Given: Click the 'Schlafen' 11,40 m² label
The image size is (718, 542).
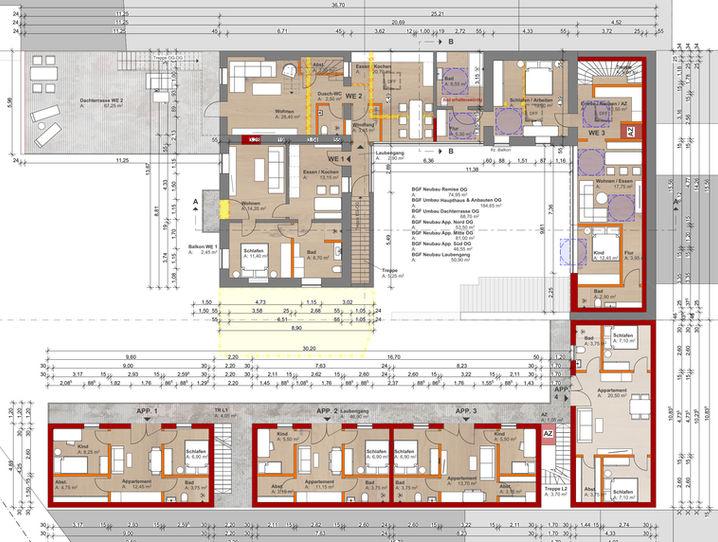Looking at the screenshot, I should pyautogui.click(x=253, y=251).
